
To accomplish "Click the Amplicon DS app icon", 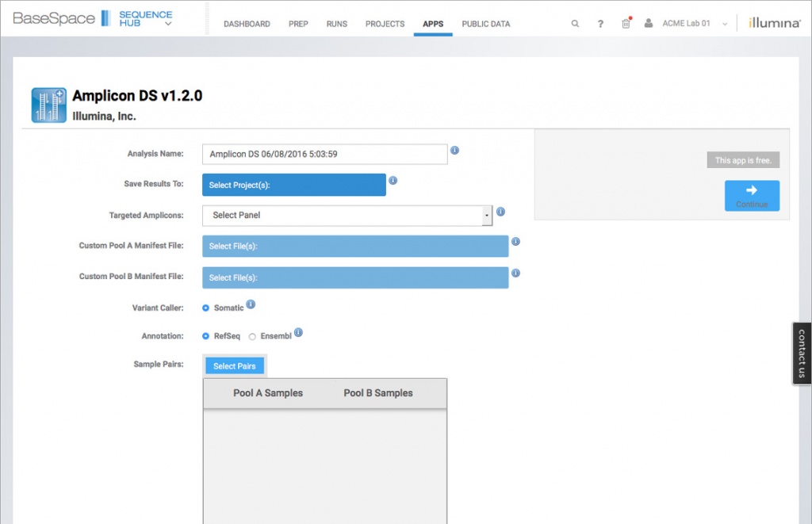I will 48,105.
